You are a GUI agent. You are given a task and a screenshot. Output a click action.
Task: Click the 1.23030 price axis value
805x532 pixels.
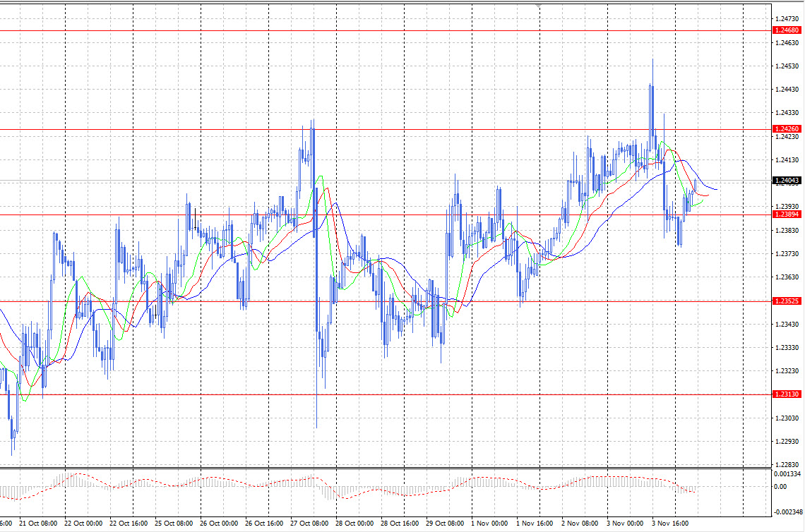point(787,418)
